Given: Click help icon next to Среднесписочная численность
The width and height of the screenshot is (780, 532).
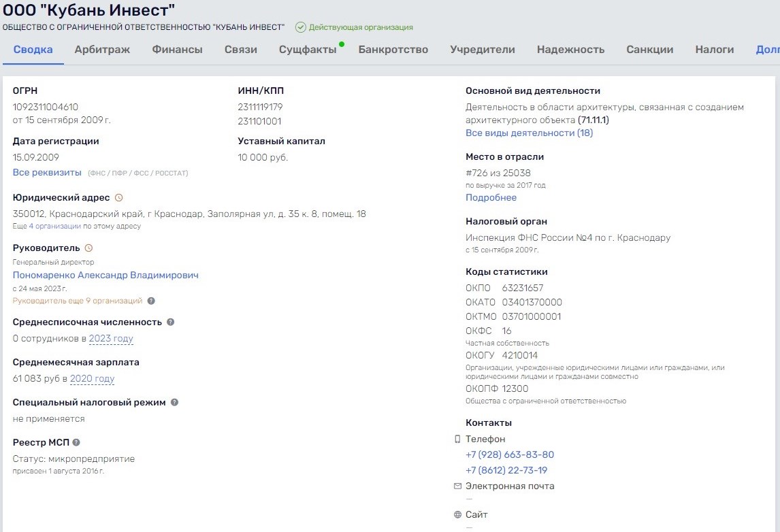Looking at the screenshot, I should coord(171,322).
